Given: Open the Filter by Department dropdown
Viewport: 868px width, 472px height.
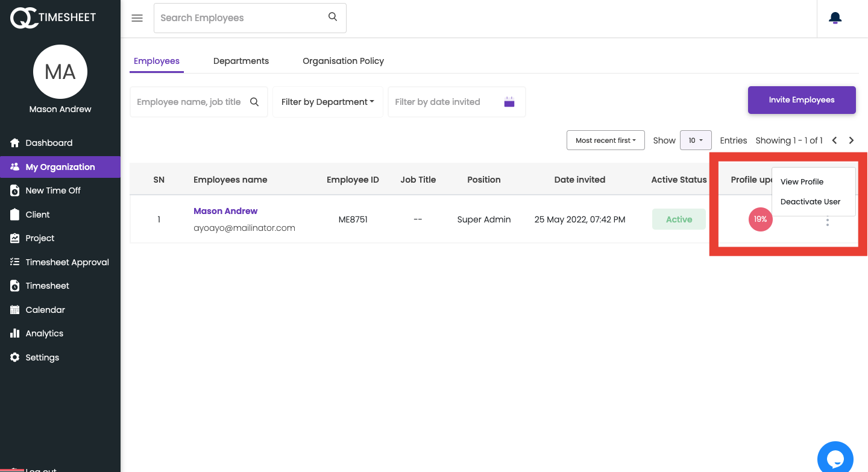Looking at the screenshot, I should pos(327,101).
